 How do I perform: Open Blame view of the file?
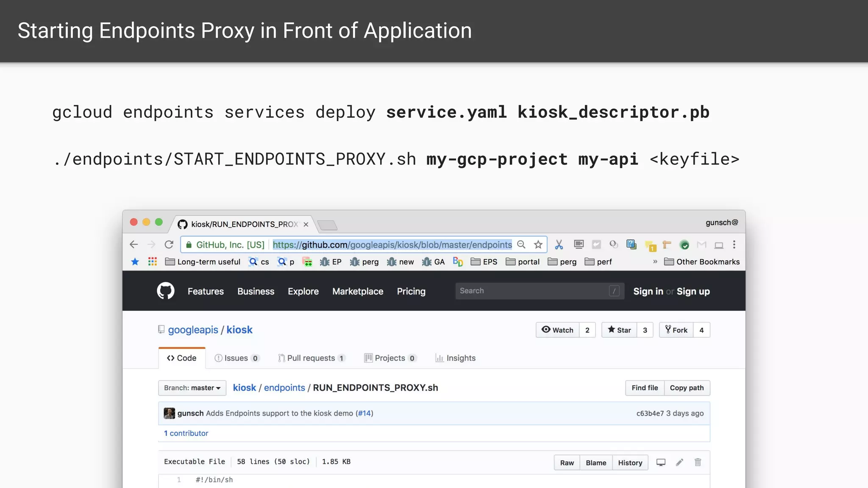click(596, 463)
